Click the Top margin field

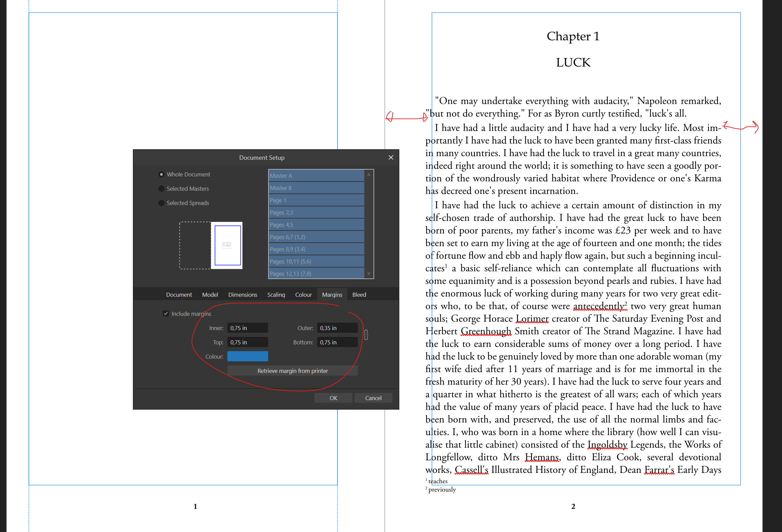247,342
